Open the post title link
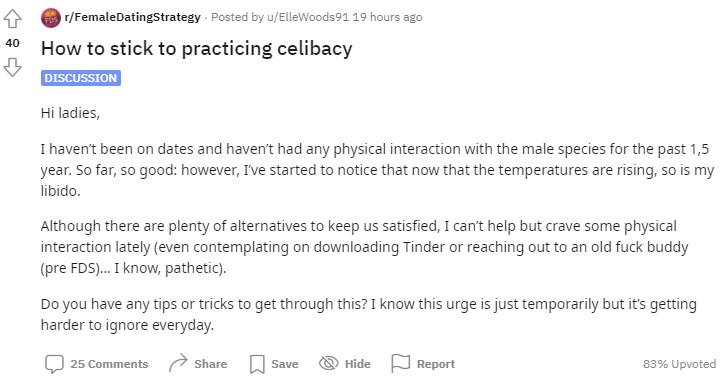 pos(197,48)
